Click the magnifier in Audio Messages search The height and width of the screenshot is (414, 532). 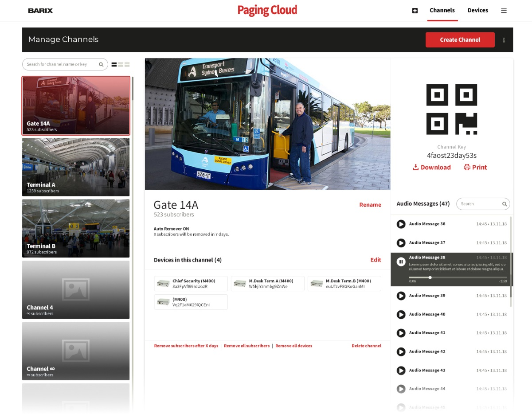tap(505, 204)
